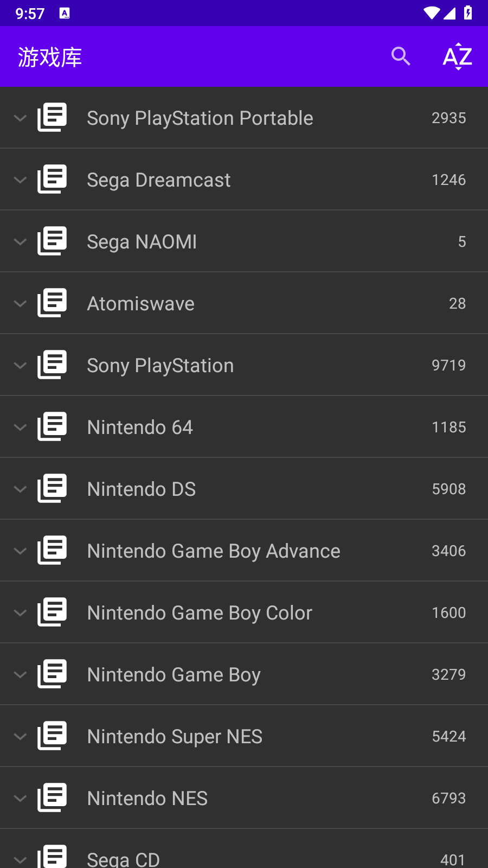Screen dimensions: 488x868
Task: Click the Nintendo Game Boy Advance library icon
Action: pos(52,550)
